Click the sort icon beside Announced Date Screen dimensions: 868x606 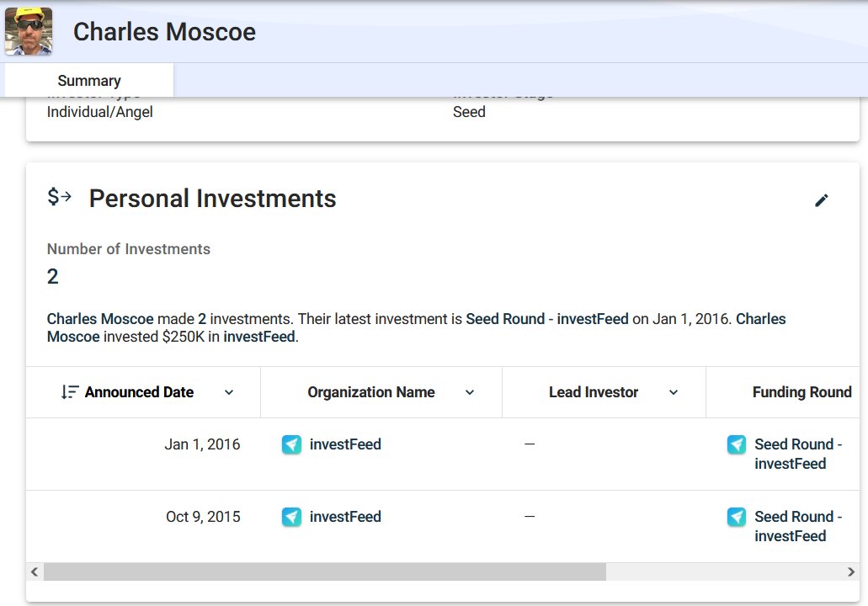[x=70, y=392]
